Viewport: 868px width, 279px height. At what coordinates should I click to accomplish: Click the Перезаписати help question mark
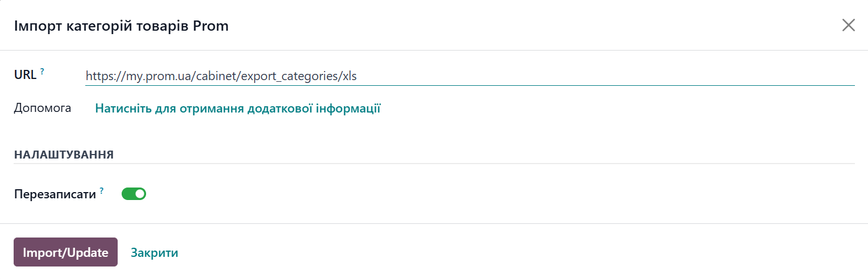102,191
